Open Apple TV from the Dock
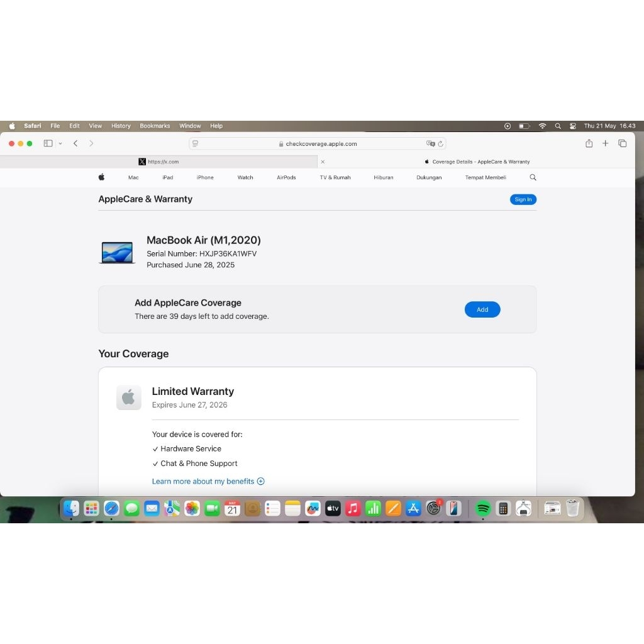Screen dimensions: 644x644 (x=333, y=508)
